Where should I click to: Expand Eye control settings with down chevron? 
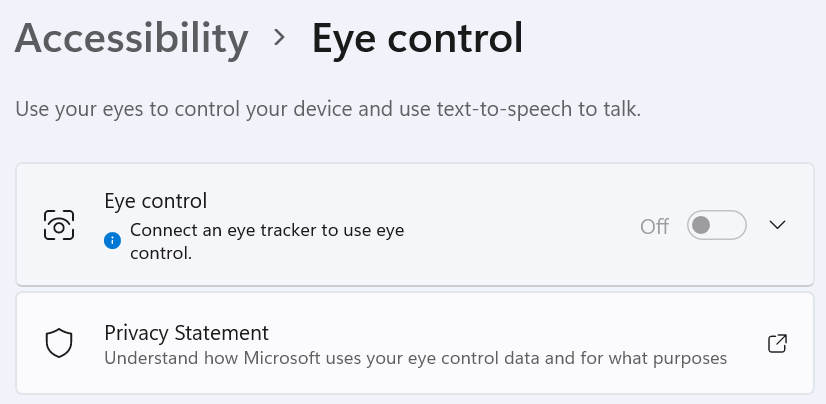(778, 225)
